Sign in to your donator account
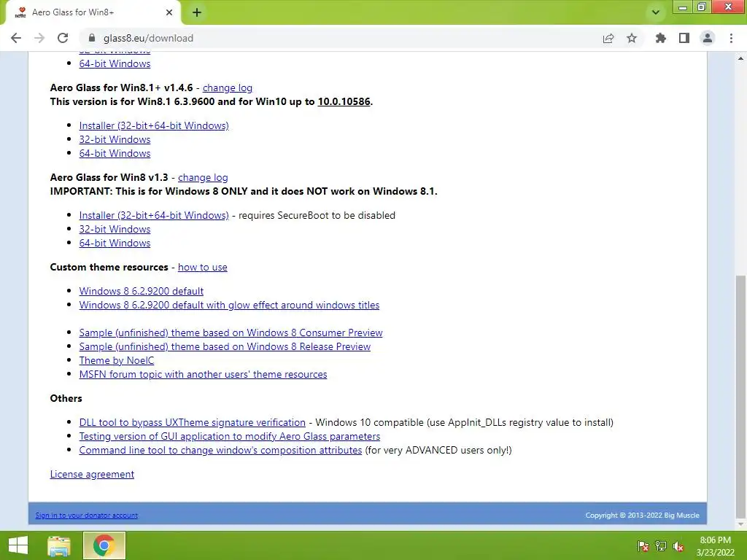This screenshot has height=560, width=747. tap(86, 516)
